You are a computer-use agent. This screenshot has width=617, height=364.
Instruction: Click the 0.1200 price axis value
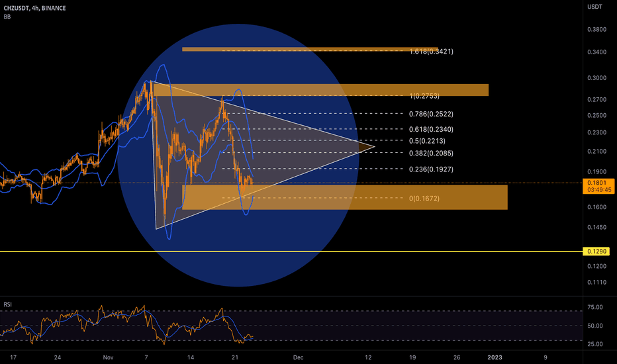(596, 266)
